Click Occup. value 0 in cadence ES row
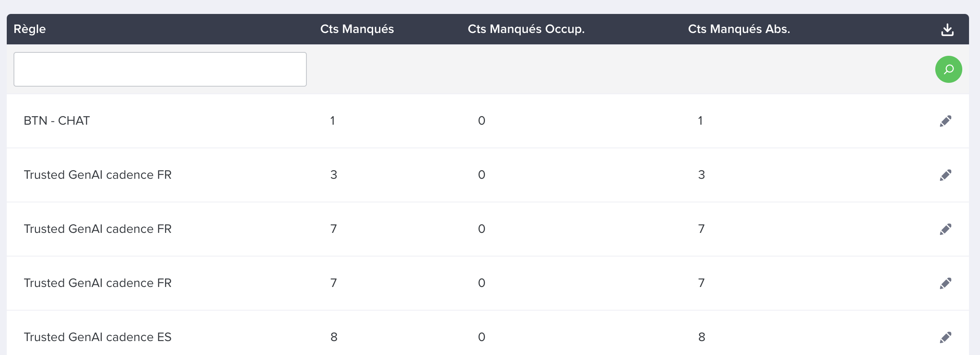980x355 pixels. click(482, 337)
